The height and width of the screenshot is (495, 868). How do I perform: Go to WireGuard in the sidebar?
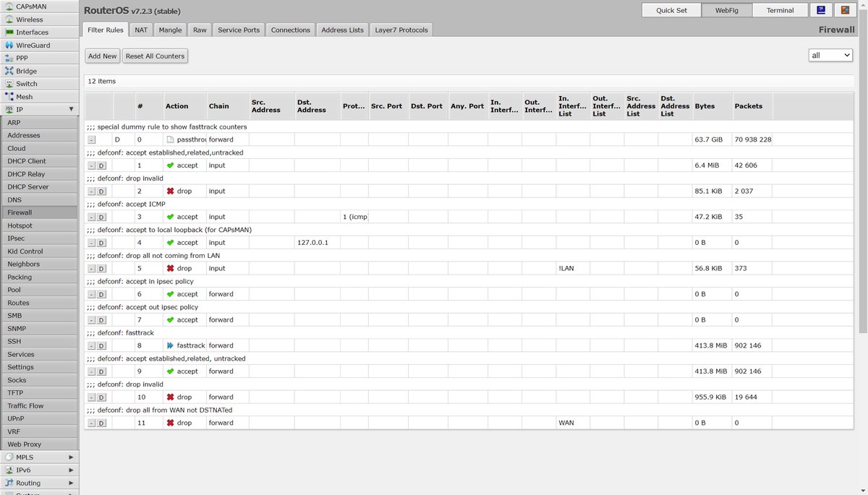coord(39,46)
